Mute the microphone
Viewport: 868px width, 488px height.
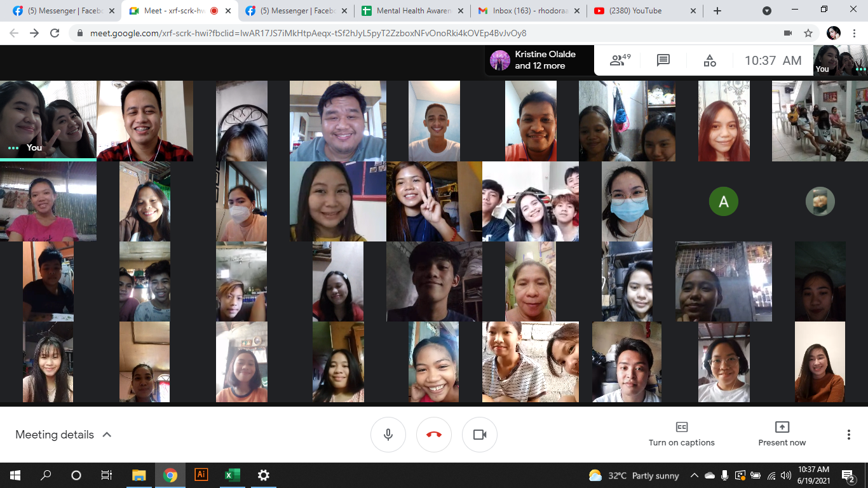[388, 435]
